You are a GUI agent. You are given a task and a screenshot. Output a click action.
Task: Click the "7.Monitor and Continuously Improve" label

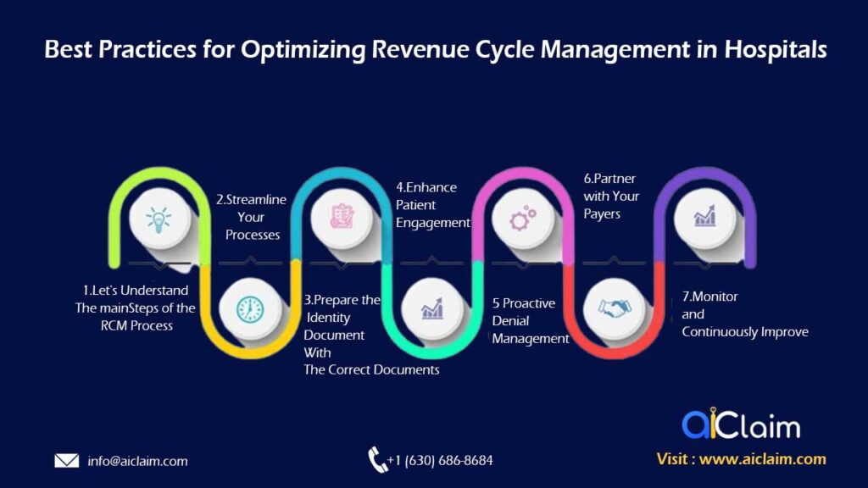tap(744, 314)
